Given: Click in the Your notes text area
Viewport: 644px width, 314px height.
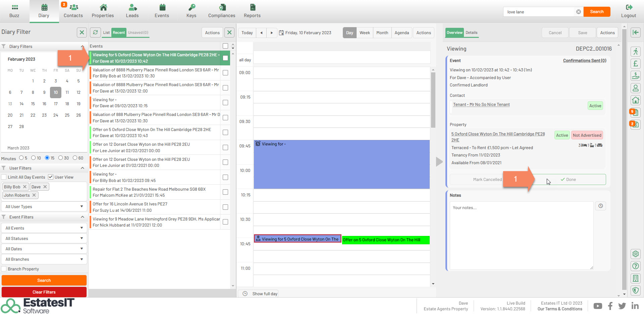Looking at the screenshot, I should tap(521, 235).
